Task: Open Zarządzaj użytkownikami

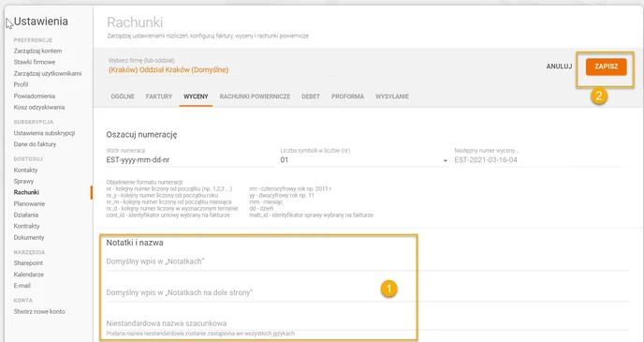Action: (48, 74)
